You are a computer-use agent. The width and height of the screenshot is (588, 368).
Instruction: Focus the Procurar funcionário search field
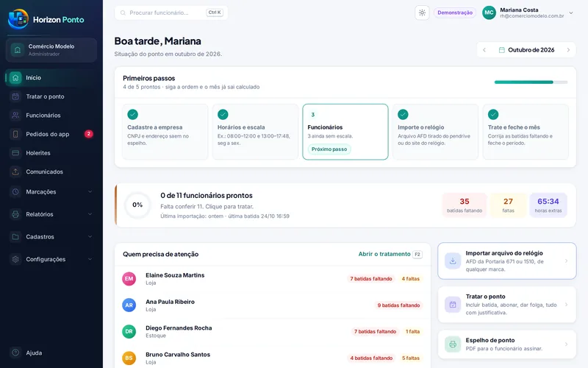click(171, 13)
